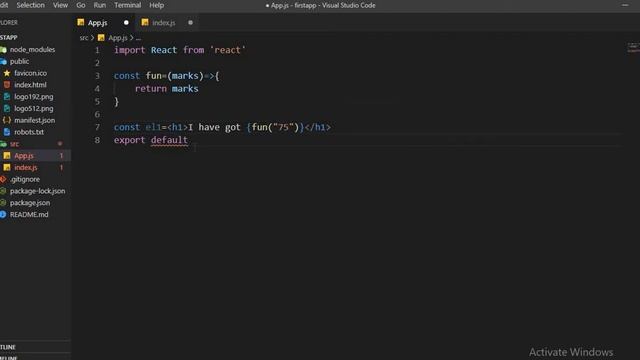Click the error count beside explorer App.js
Screen dimensions: 640x360
coord(61,156)
